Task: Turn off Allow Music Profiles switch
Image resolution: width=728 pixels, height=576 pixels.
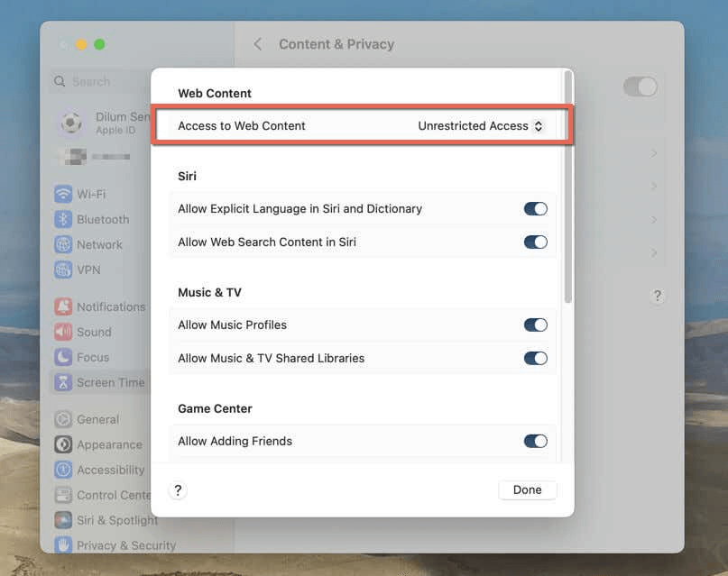Action: coord(535,325)
